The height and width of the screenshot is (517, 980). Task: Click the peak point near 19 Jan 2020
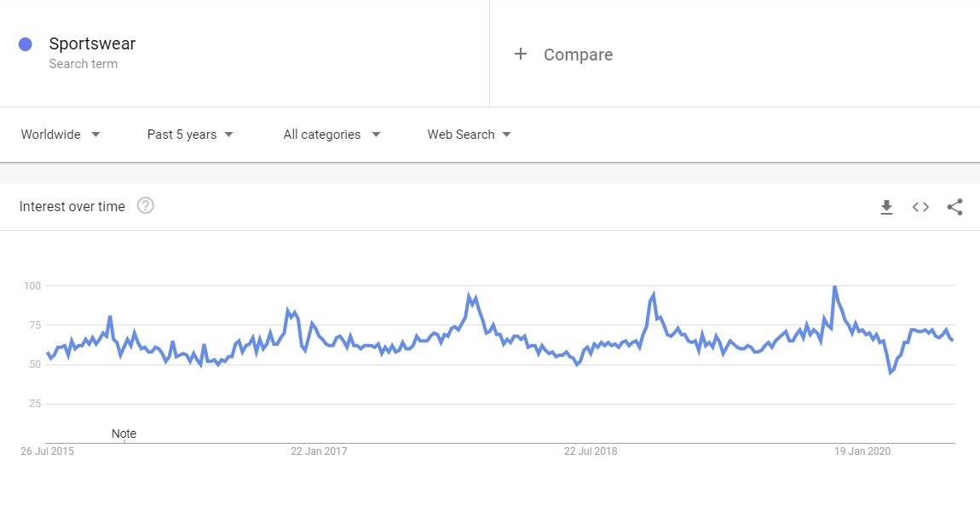tap(834, 286)
